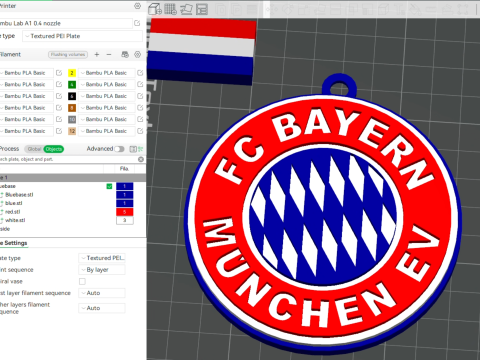
Task: Click the edit icon beside the A1 0.4 nozzle preset
Action: tap(137, 23)
